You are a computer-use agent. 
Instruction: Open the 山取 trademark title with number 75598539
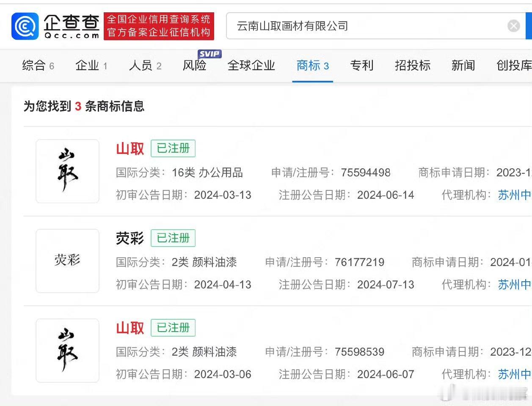click(x=130, y=328)
